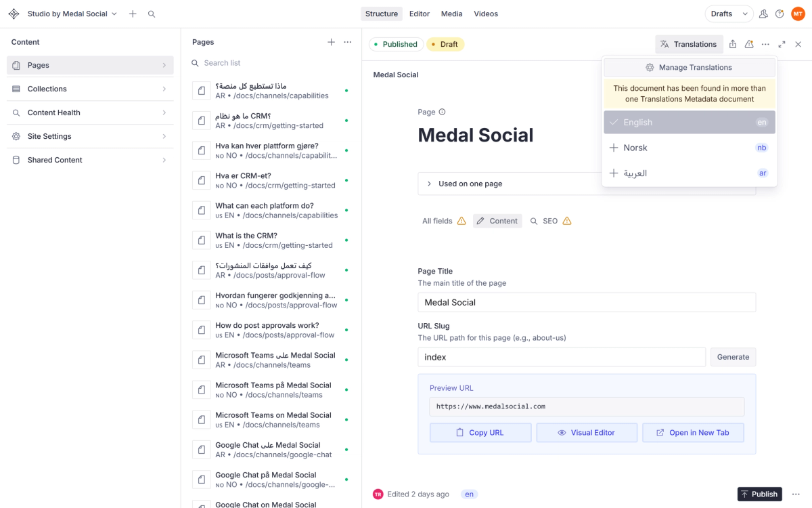Click the Search list field in Pages
812x508 pixels.
coord(271,63)
